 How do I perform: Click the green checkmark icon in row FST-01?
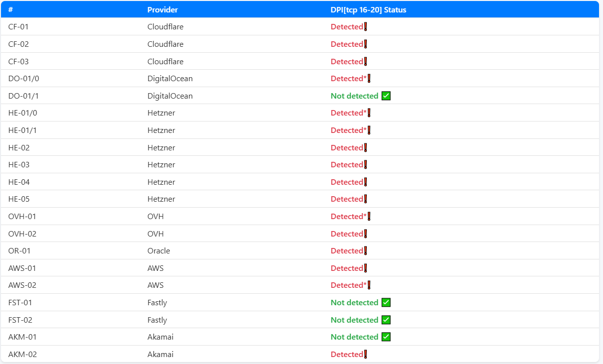coord(386,302)
